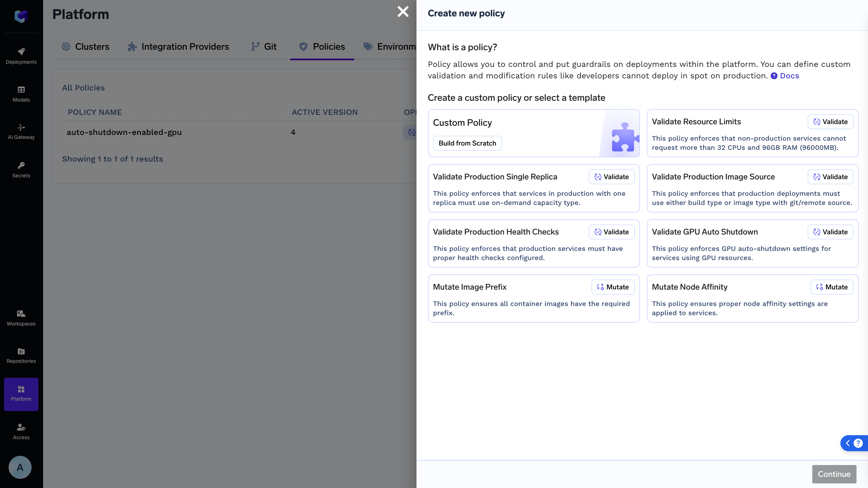Select the Mutate Node Affinity template
Image resolution: width=868 pixels, height=488 pixels.
[753, 298]
